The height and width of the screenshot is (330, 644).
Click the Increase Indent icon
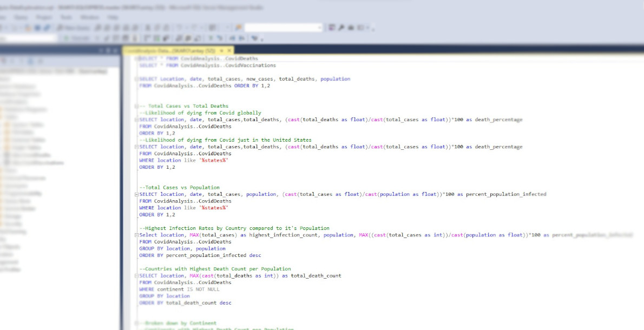click(x=242, y=38)
